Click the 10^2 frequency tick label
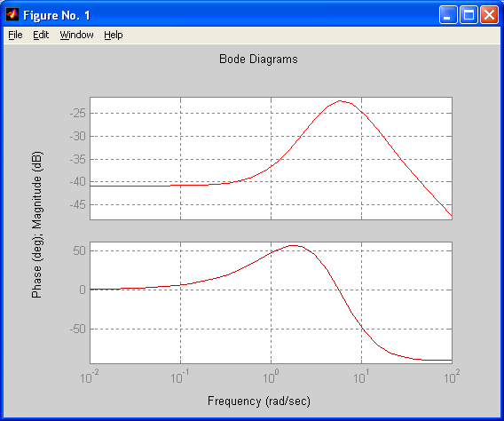The height and width of the screenshot is (421, 504). click(x=452, y=377)
